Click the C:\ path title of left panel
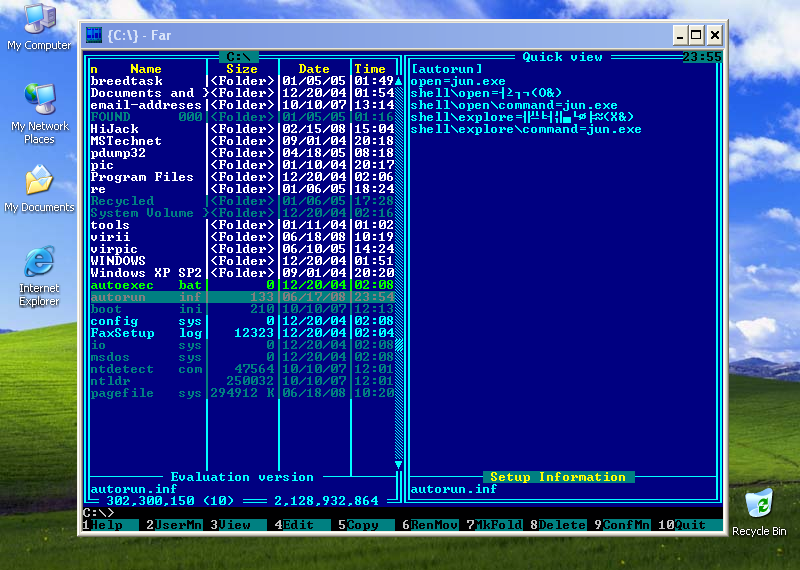 [x=238, y=57]
